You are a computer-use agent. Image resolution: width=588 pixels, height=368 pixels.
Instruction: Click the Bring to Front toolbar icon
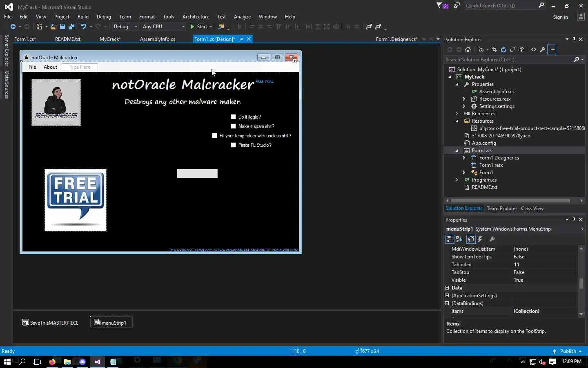[369, 27]
